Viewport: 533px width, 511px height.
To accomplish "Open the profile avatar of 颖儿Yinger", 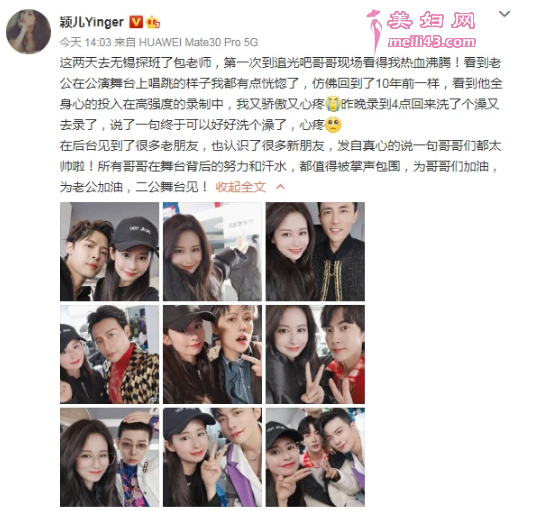I will point(29,32).
